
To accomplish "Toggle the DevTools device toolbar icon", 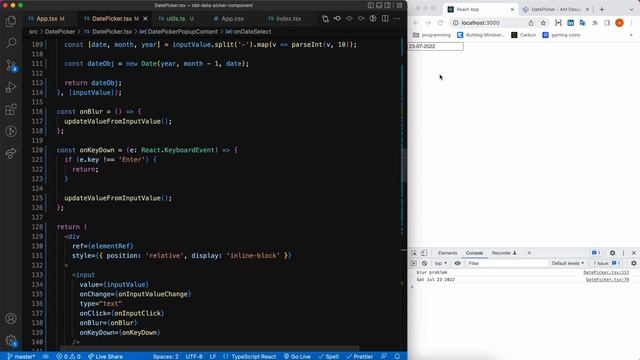I will click(x=424, y=253).
